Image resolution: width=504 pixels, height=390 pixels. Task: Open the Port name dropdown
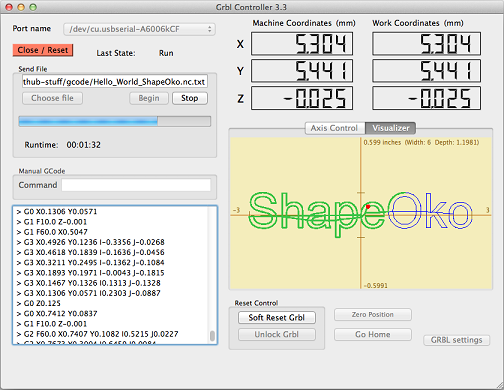point(139,29)
